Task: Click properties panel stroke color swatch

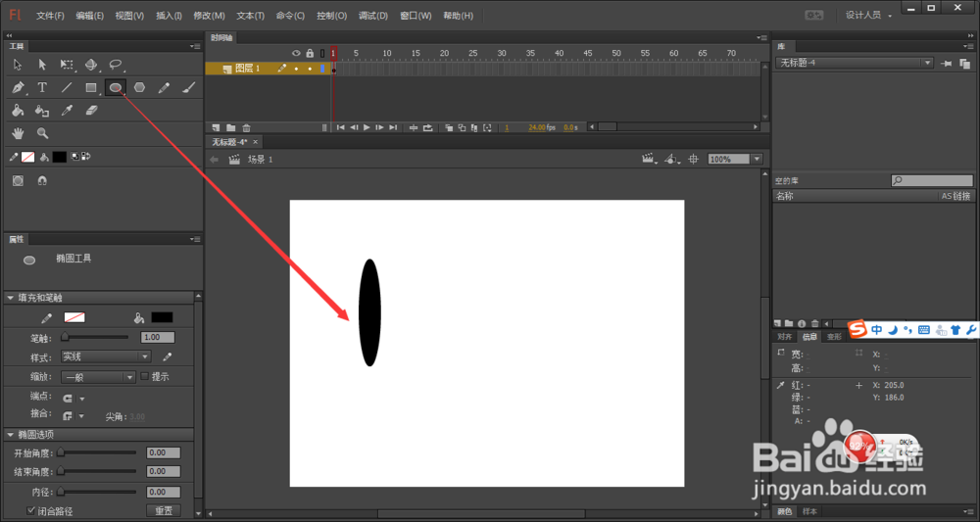Action: click(74, 318)
